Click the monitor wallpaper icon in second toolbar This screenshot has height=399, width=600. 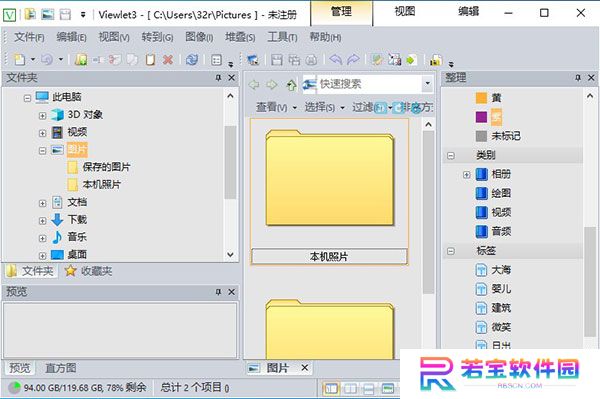pos(253,60)
